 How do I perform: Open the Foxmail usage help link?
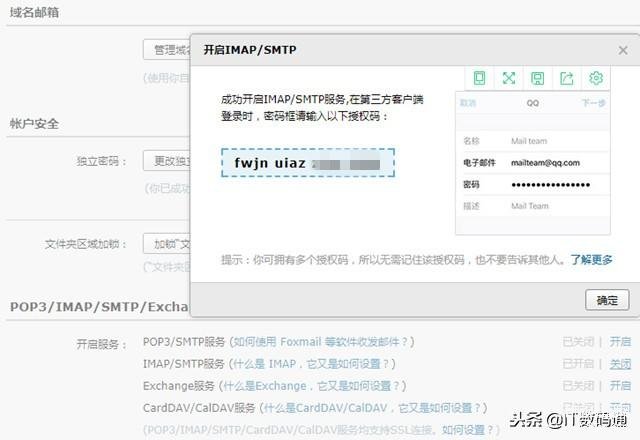(321, 342)
